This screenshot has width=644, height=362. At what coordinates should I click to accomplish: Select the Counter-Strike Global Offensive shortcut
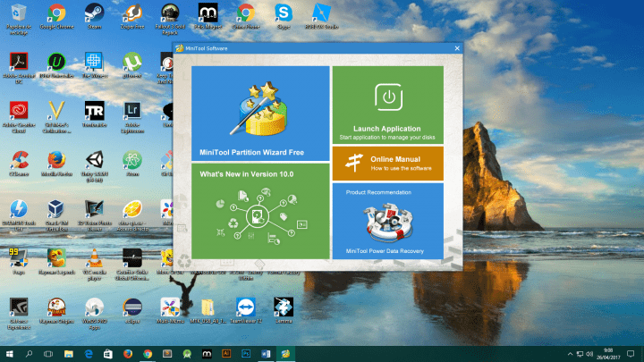coord(132,265)
